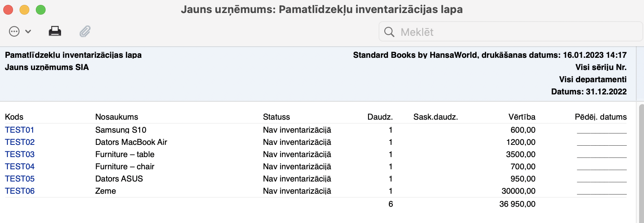Expand the chevron beside the actions button

(x=28, y=31)
